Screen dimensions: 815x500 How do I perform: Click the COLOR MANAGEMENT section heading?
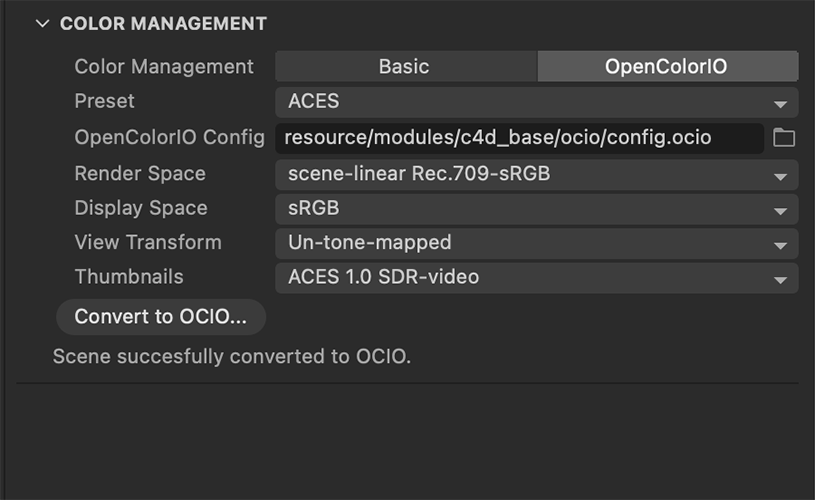point(163,23)
